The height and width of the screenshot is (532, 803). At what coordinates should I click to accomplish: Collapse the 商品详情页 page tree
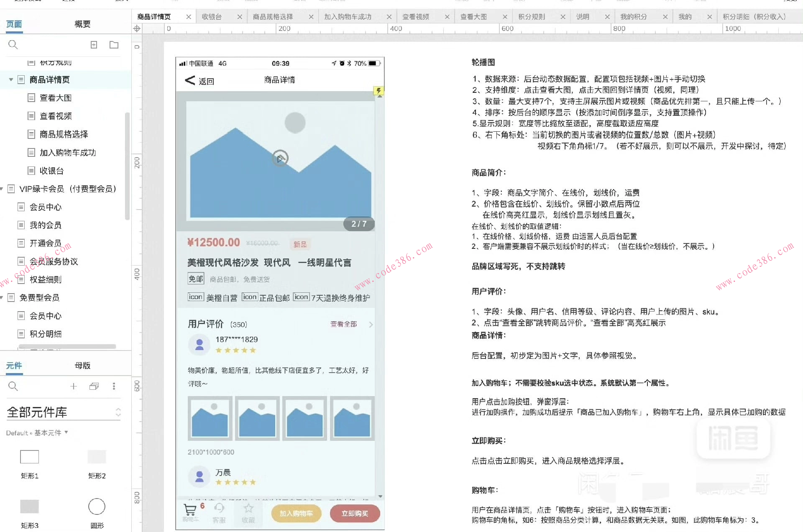11,79
